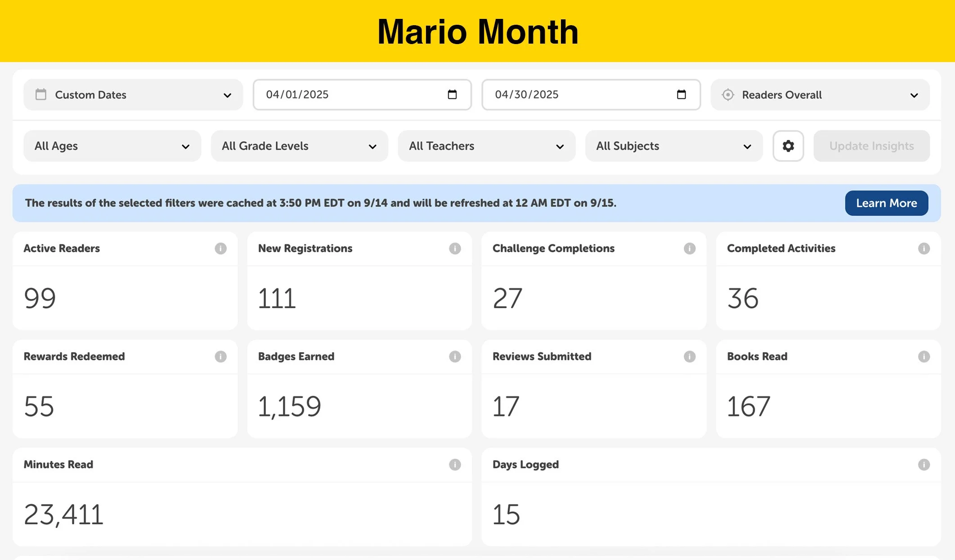Click the Reviews Submitted card title

click(x=542, y=356)
